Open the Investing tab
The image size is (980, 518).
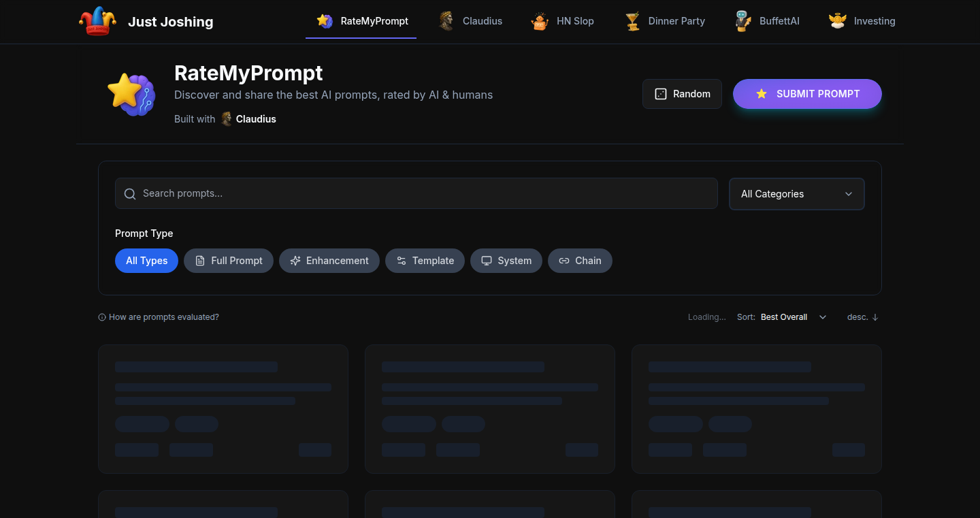[862, 21]
